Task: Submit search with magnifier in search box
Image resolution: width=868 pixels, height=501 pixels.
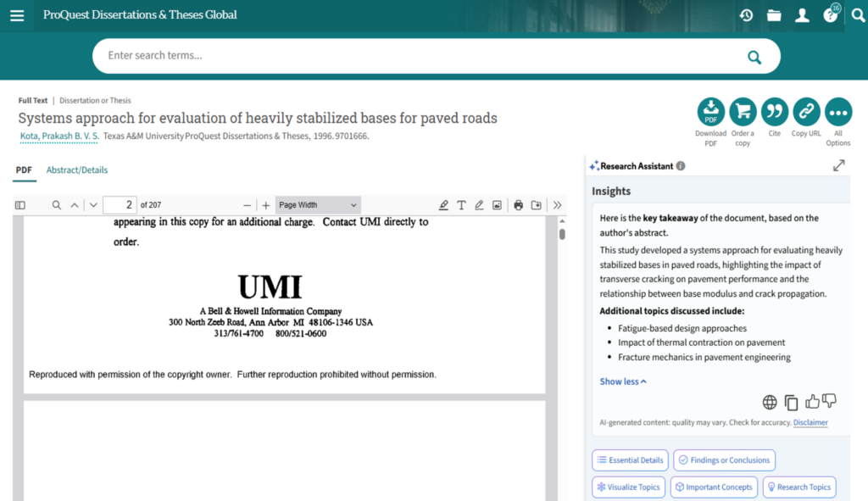Action: click(754, 57)
